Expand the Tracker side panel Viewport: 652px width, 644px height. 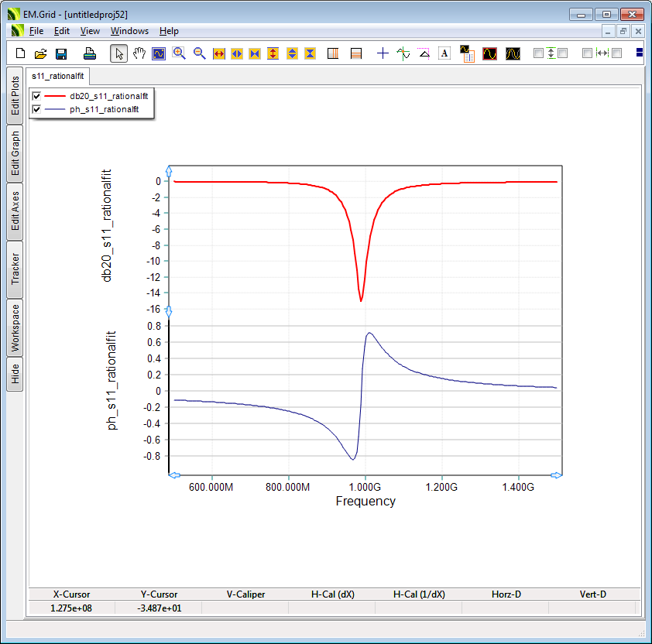point(15,269)
